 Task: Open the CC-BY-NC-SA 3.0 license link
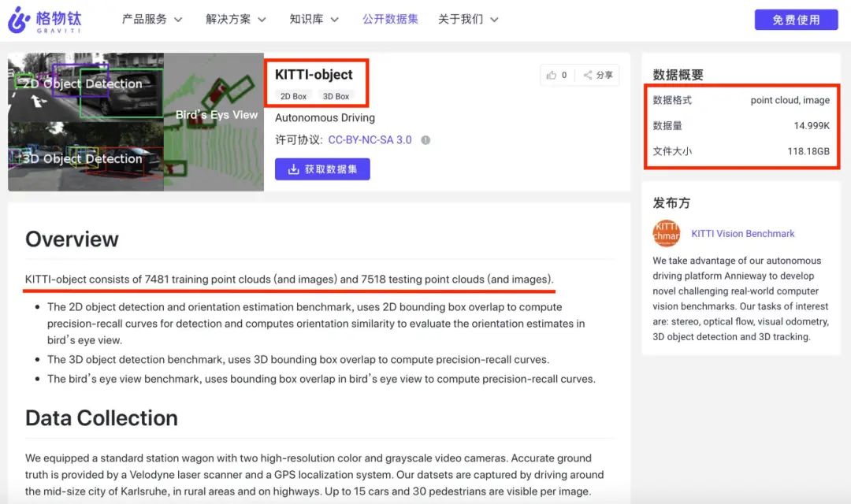(x=370, y=140)
